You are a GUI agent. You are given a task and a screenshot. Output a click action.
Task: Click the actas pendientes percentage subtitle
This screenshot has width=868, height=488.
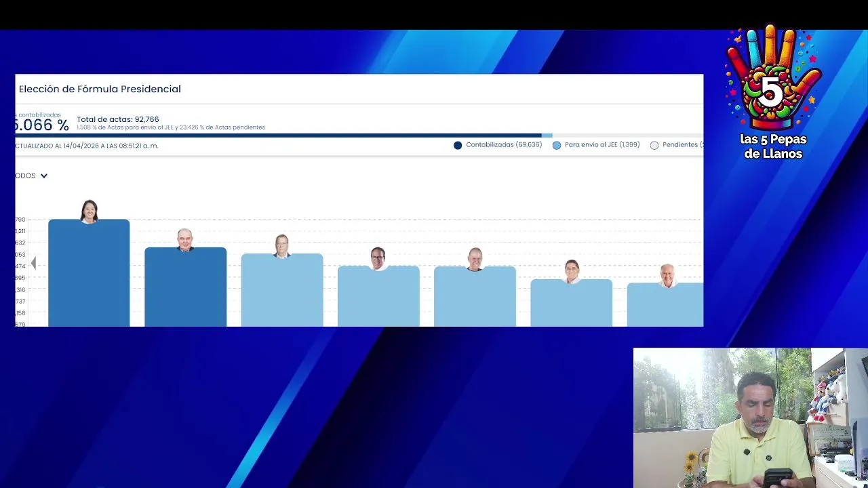171,127
